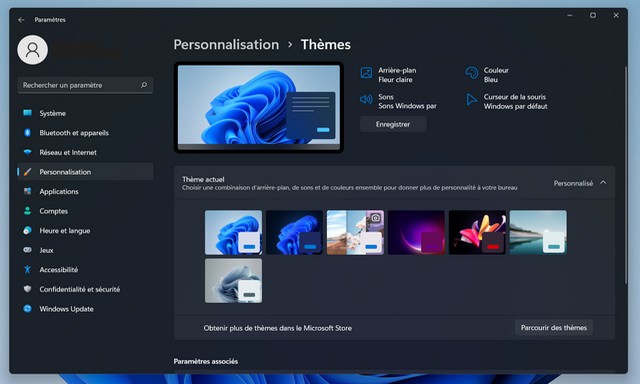Screen dimensions: 640x384
Task: Open Bluetooth et appareils section
Action: click(x=74, y=133)
